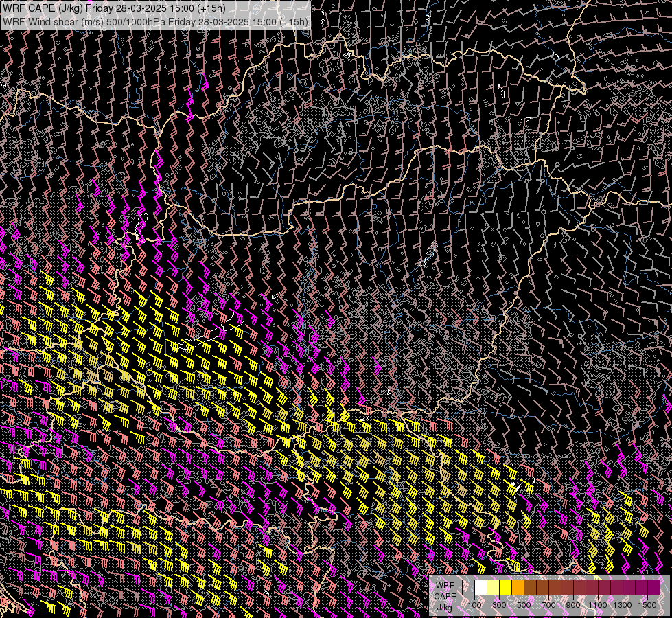Click the legend value '900'
This screenshot has width=672, height=618.
point(573,605)
